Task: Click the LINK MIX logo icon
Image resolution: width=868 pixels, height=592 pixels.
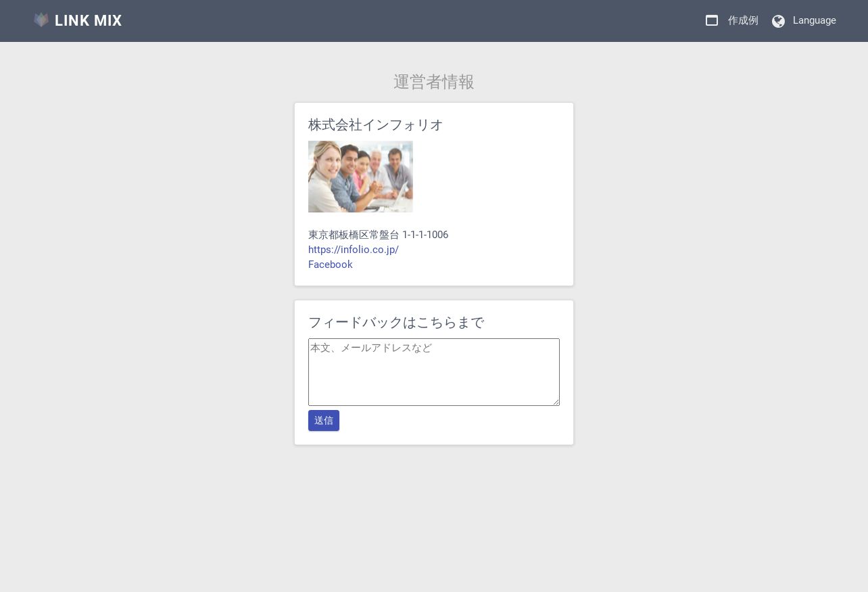Action: tap(41, 20)
